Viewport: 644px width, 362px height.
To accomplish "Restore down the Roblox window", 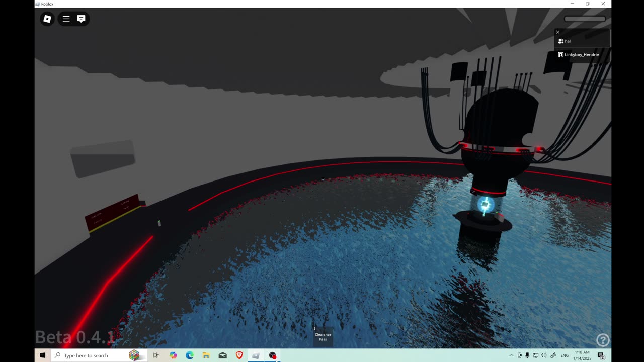I will (x=587, y=4).
